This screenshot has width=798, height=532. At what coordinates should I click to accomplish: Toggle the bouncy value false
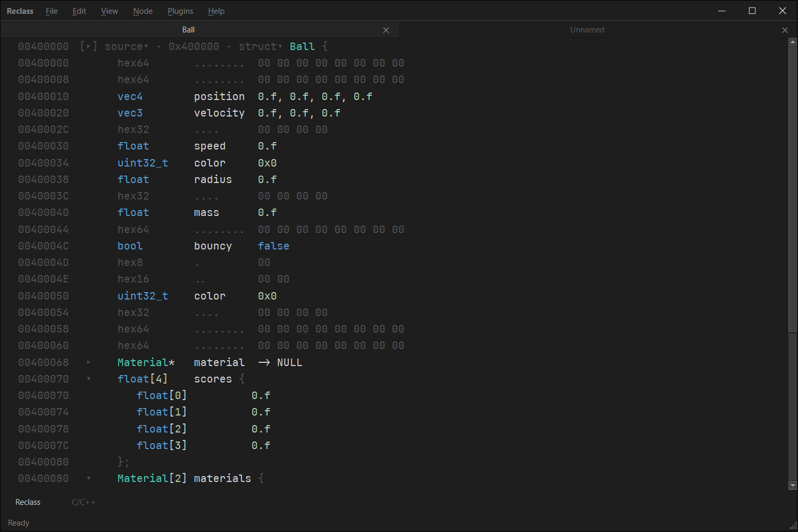(273, 246)
